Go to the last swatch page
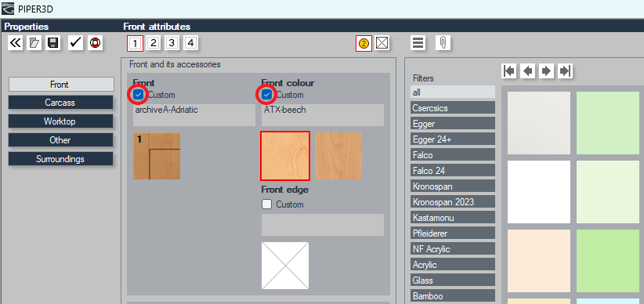This screenshot has width=644, height=304. [565, 71]
